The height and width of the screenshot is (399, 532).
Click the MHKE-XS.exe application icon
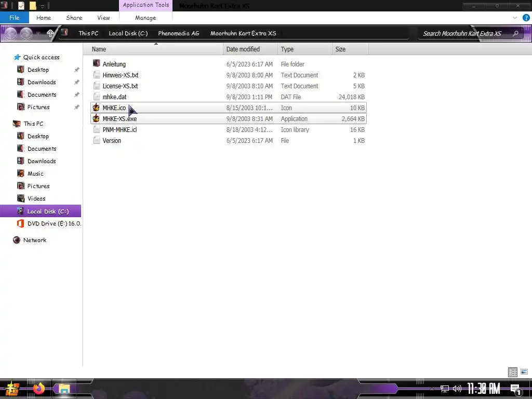pyautogui.click(x=96, y=118)
